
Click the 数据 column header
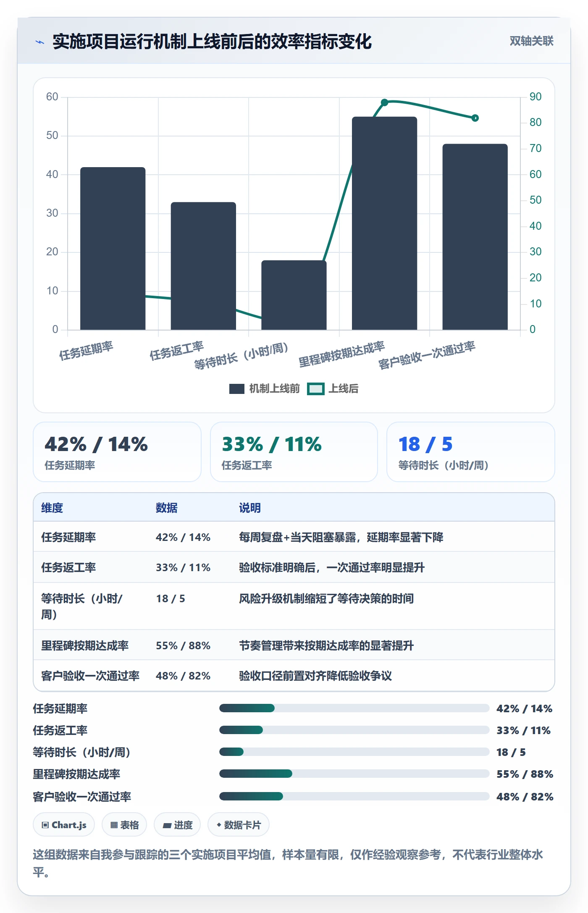[x=167, y=508]
